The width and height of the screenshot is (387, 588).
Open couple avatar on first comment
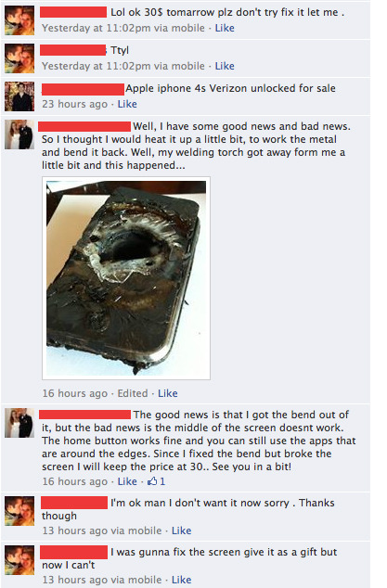tap(19, 20)
